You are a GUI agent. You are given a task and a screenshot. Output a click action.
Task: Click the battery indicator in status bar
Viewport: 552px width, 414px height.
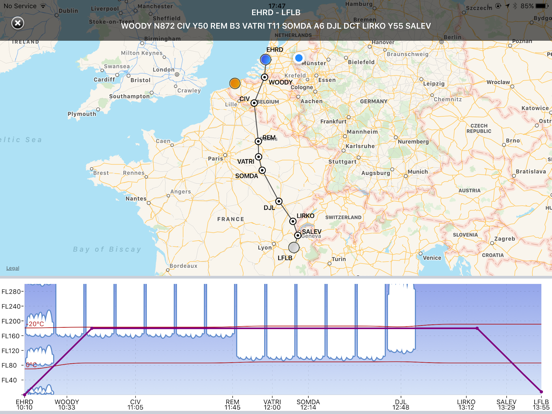[x=541, y=6]
